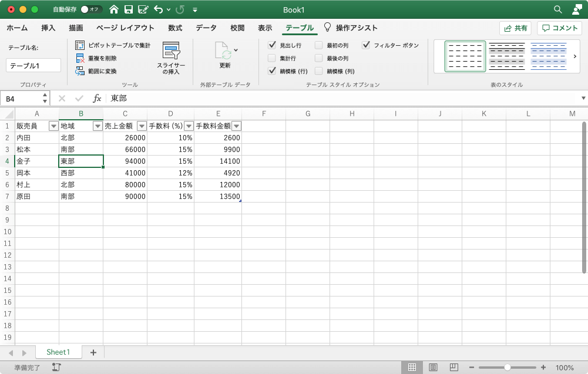Open the Formulas (数式) tab

coord(175,28)
